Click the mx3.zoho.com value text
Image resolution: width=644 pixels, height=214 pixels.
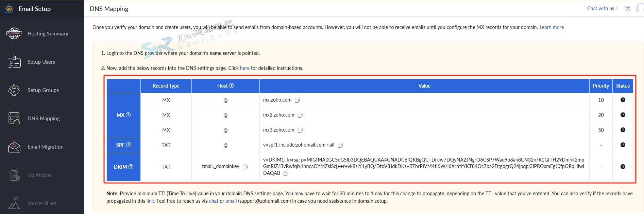coord(279,130)
